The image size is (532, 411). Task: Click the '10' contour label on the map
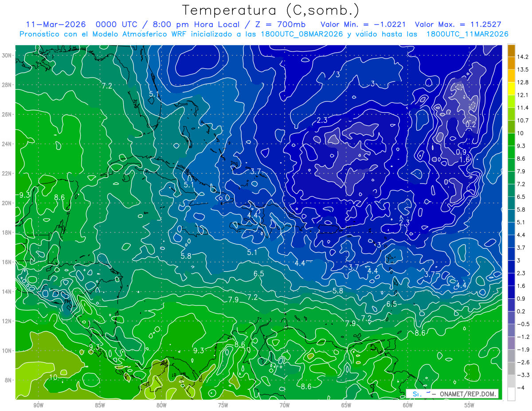(53, 378)
